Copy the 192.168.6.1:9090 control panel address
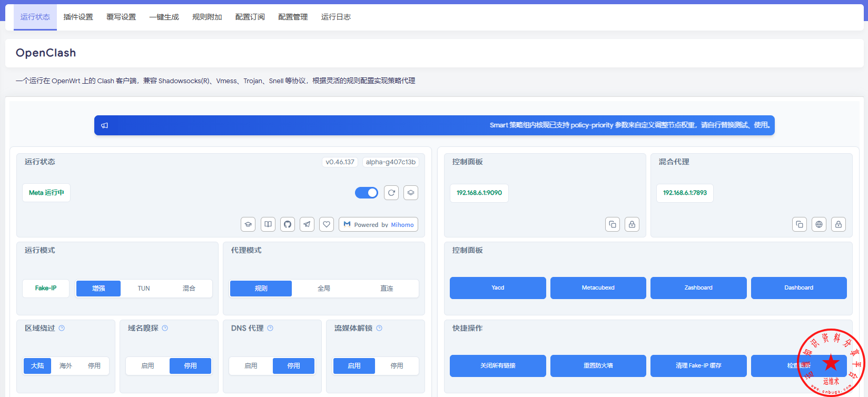The width and height of the screenshot is (868, 397). pos(613,224)
